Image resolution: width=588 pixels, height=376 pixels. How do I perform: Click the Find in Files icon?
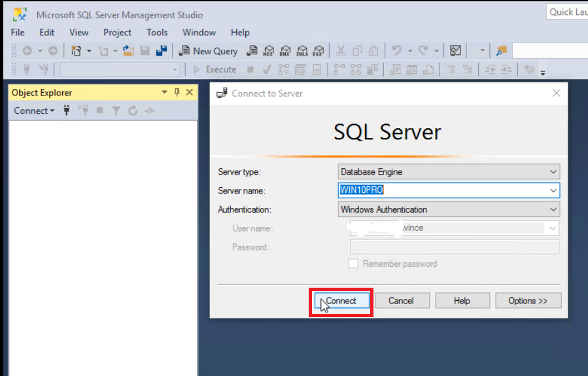point(502,50)
